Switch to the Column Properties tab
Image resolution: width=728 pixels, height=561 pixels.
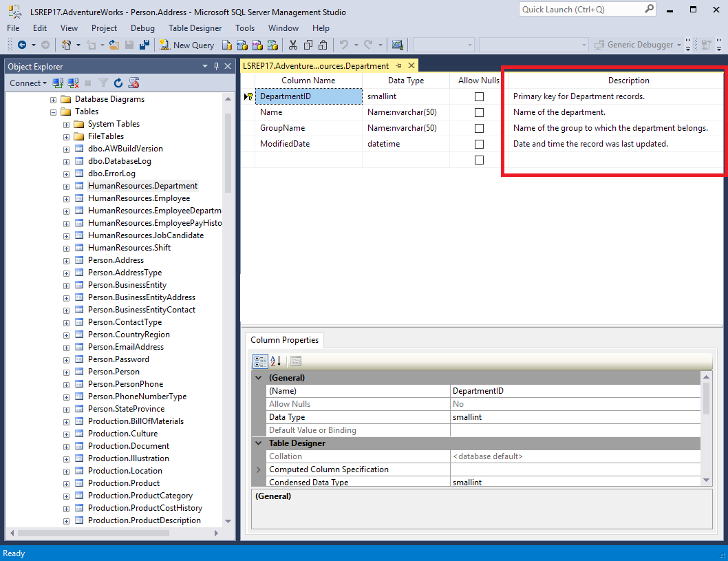tap(284, 340)
